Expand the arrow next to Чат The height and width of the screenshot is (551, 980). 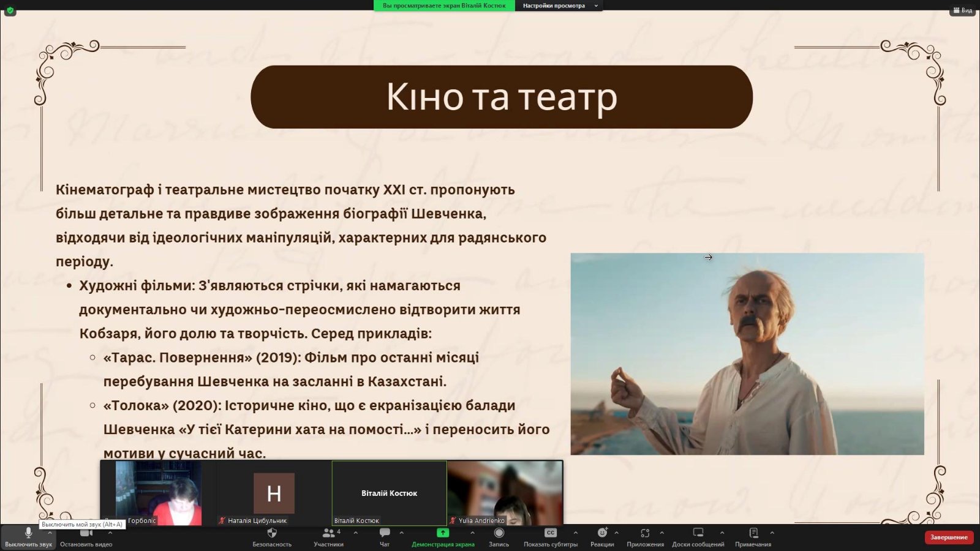coord(402,533)
